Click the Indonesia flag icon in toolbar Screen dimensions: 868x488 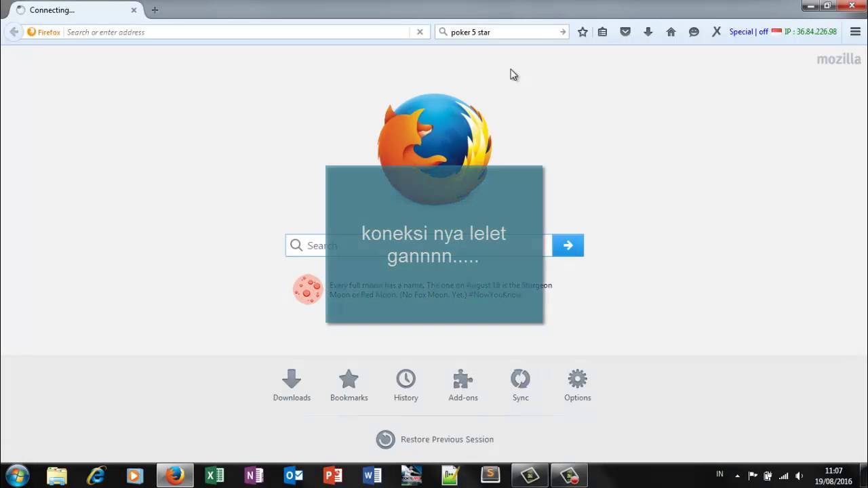coord(776,32)
